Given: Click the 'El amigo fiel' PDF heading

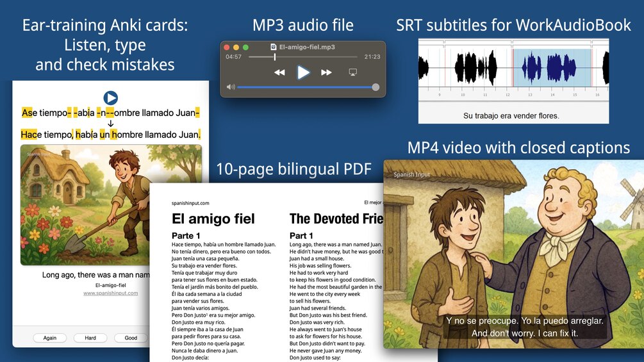Looking at the screenshot, I should coord(213,218).
